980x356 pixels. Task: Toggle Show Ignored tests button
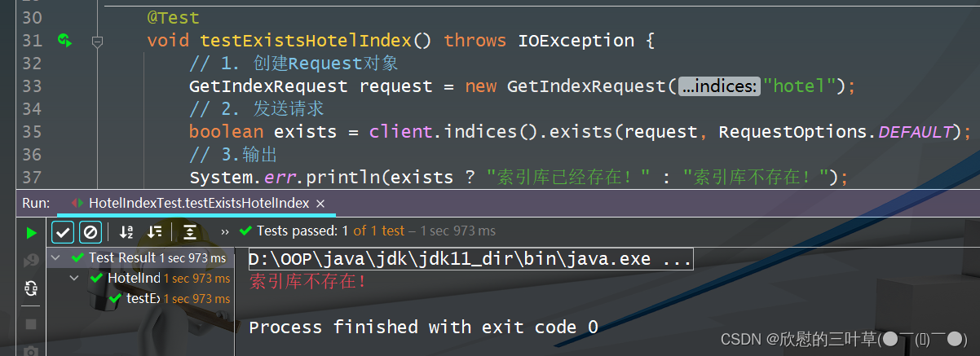(90, 231)
